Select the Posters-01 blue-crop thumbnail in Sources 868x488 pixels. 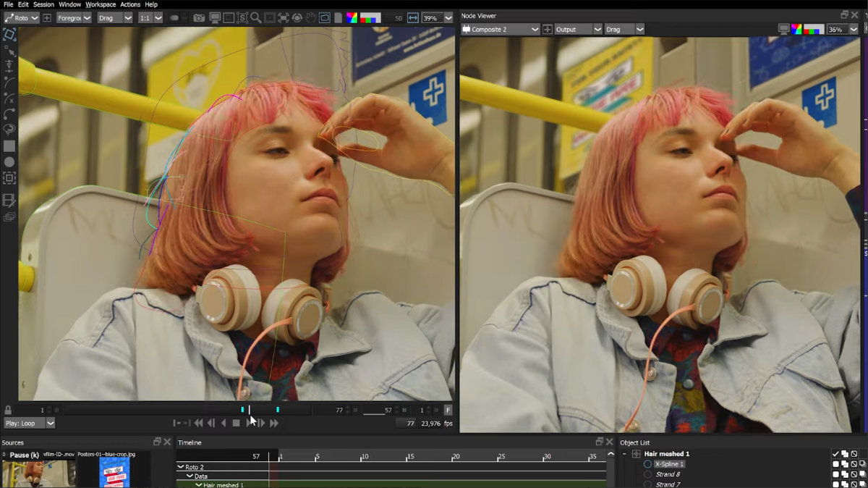tap(114, 473)
